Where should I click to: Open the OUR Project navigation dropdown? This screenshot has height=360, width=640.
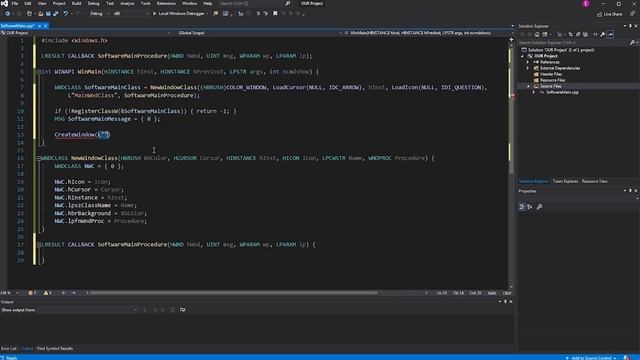click(x=85, y=33)
